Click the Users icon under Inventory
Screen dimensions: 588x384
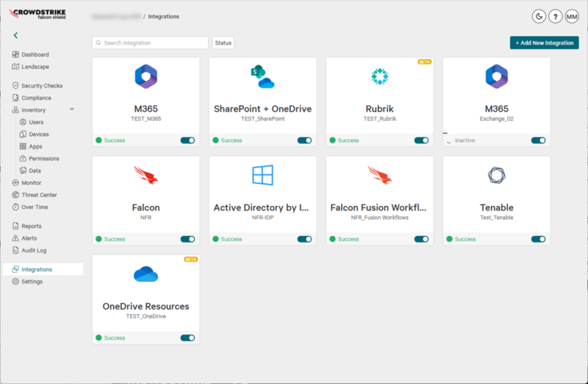(23, 122)
